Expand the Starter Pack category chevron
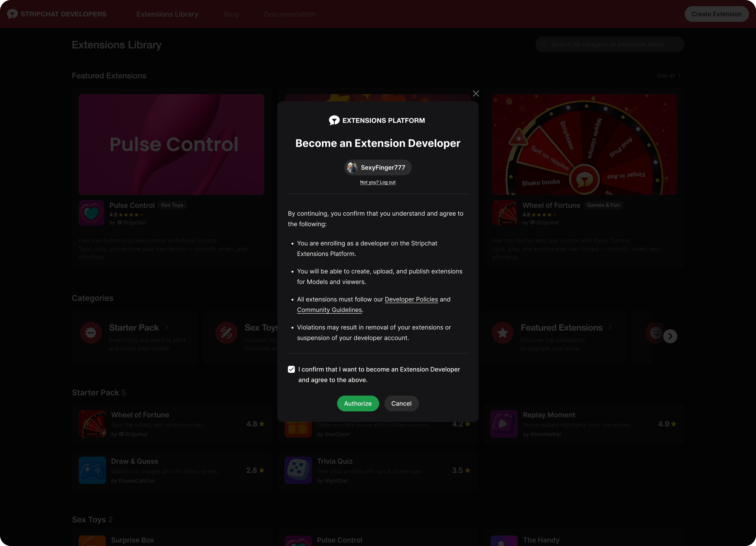This screenshot has height=546, width=756. click(166, 327)
